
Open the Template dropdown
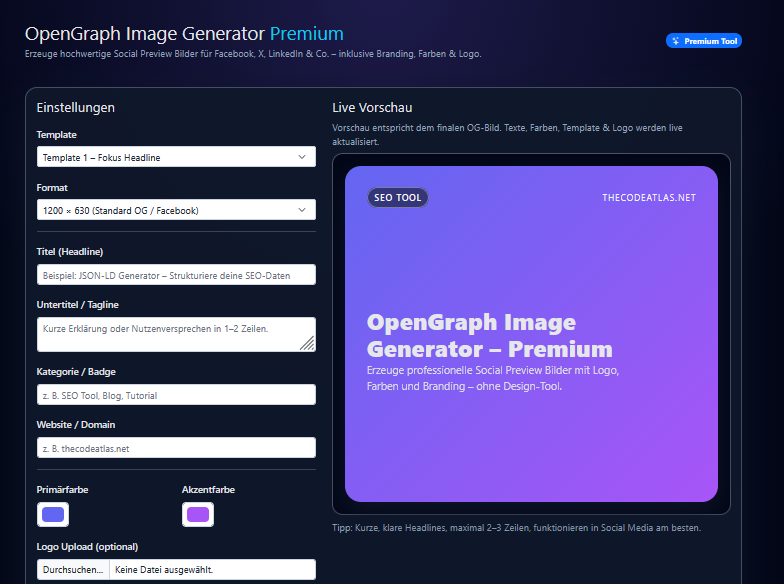click(x=175, y=157)
